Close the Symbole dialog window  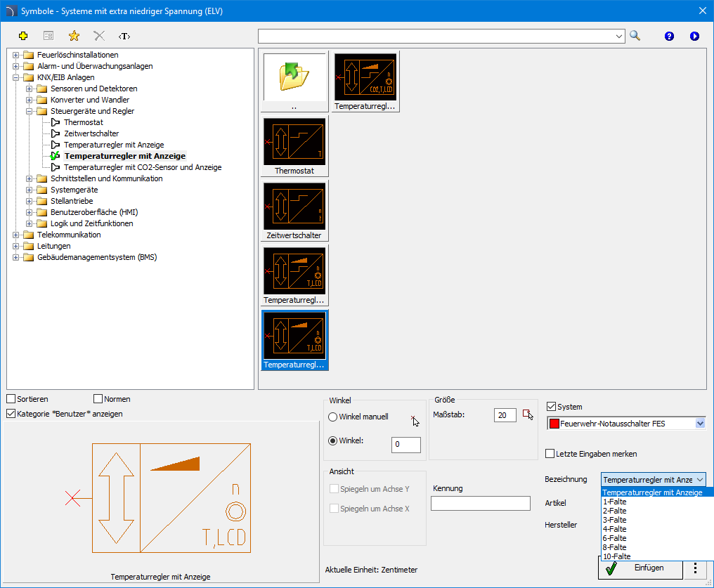coord(703,11)
